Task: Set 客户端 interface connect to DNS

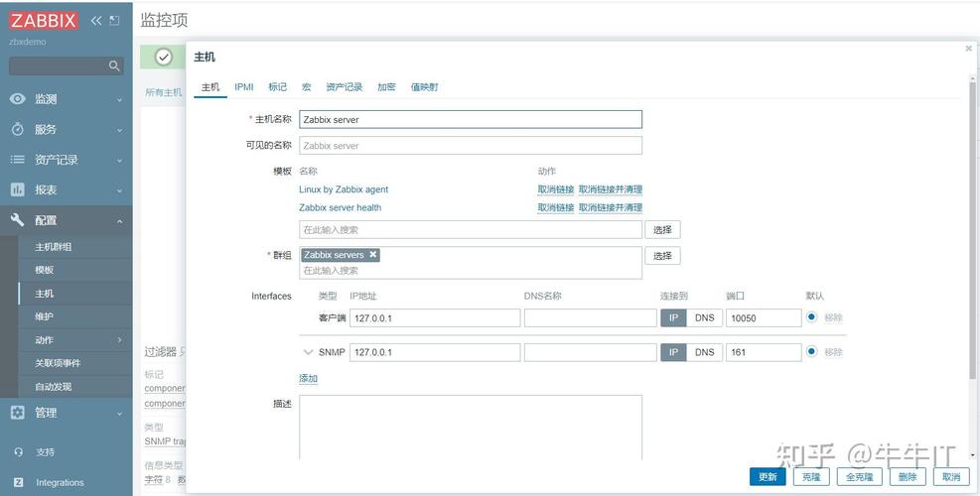Action: click(x=704, y=318)
